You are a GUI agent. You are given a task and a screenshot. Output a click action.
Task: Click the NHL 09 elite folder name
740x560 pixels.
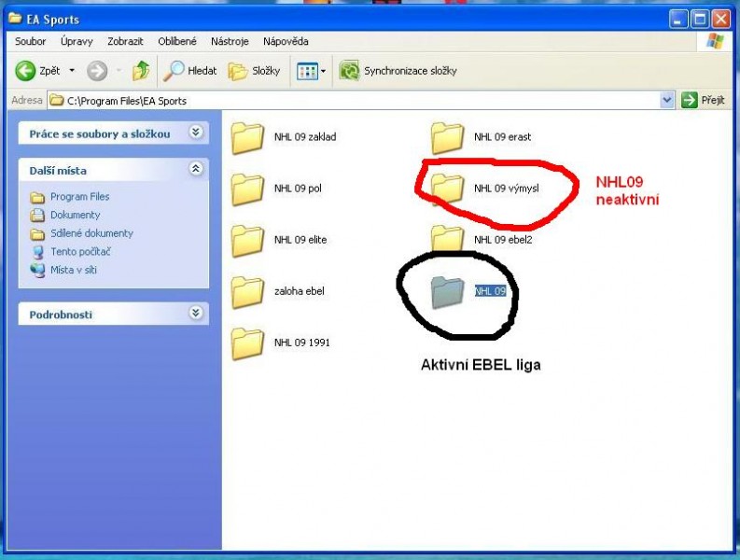coord(300,241)
